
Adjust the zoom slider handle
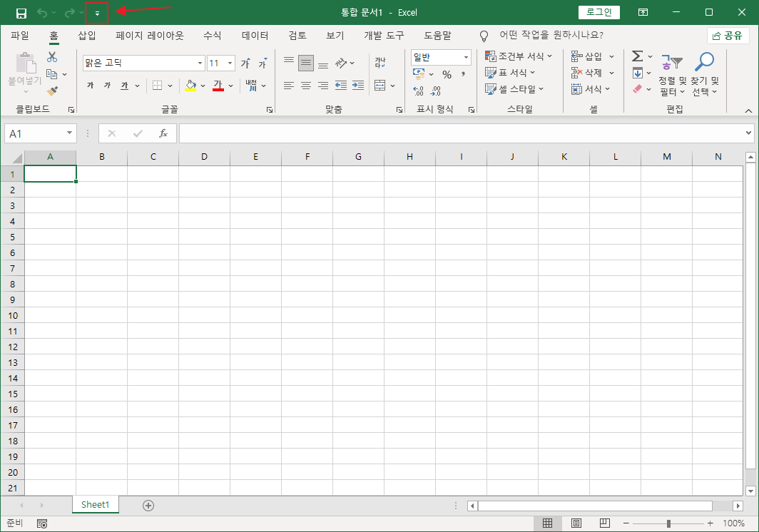coord(668,523)
